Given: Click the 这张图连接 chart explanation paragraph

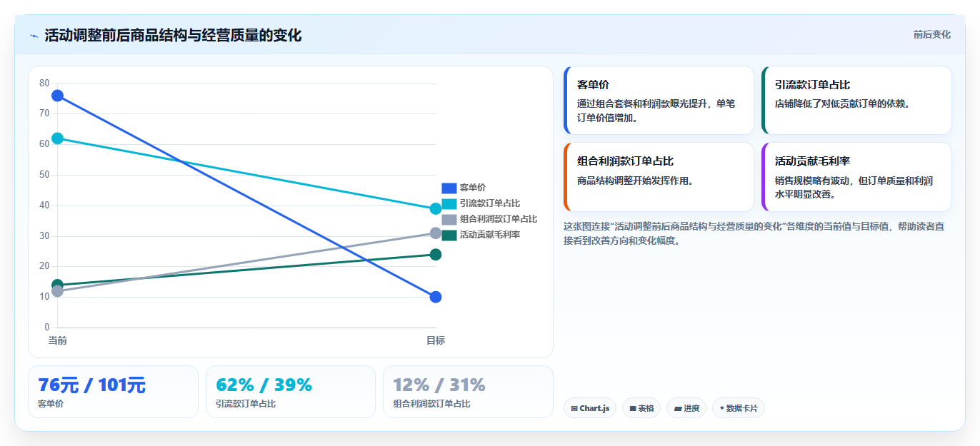Looking at the screenshot, I should click(754, 233).
